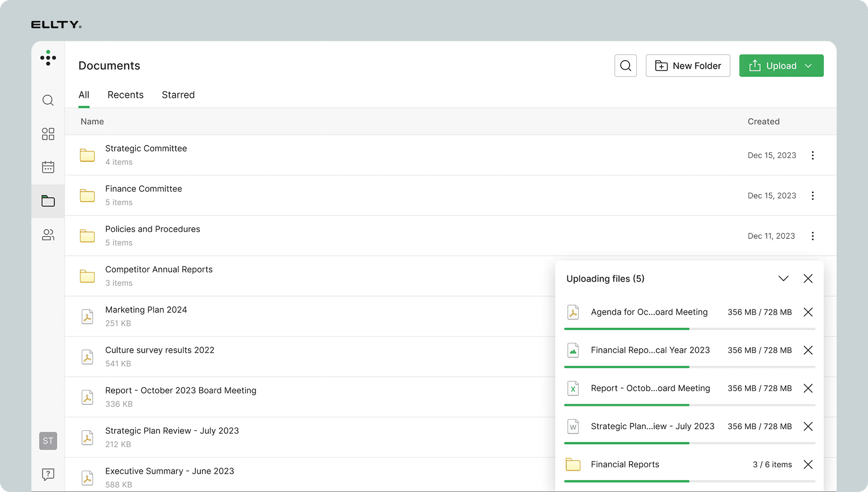This screenshot has width=868, height=492.
Task: Open the Finance Committee folder
Action: [x=143, y=188]
